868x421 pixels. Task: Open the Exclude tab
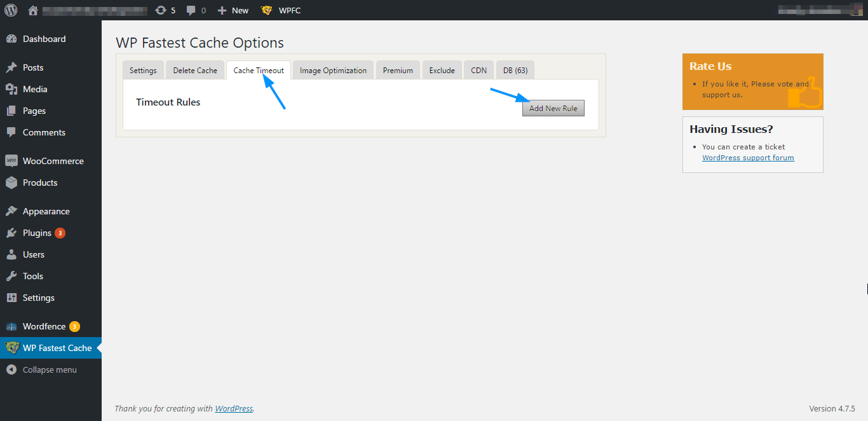coord(442,70)
